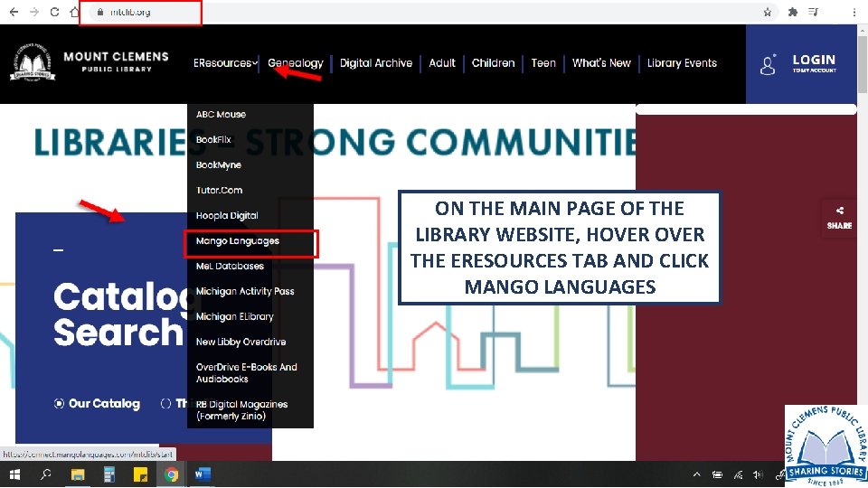Click the Mount Clemens Public Library title text
This screenshot has width=868, height=488.
pyautogui.click(x=117, y=61)
